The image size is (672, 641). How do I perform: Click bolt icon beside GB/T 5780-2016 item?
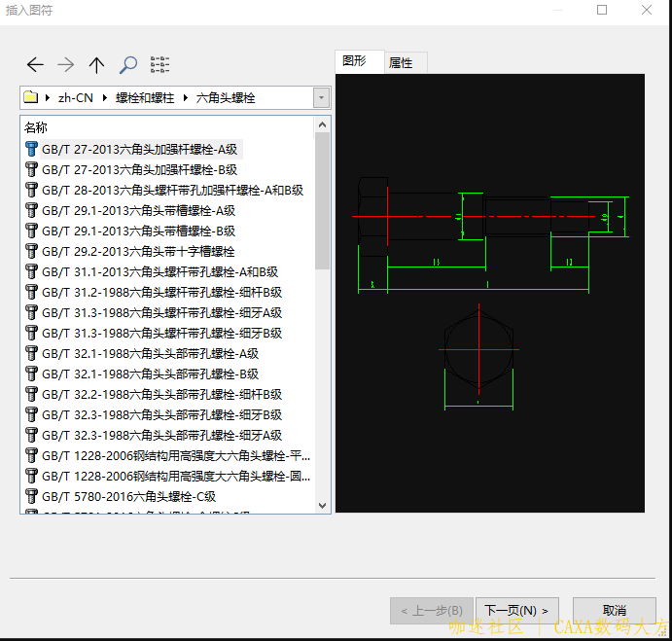(x=31, y=496)
